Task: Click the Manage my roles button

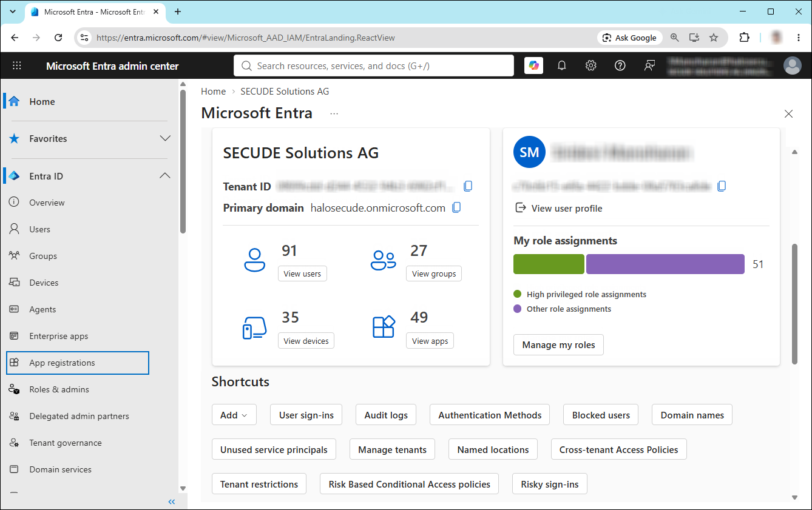Action: 558,344
